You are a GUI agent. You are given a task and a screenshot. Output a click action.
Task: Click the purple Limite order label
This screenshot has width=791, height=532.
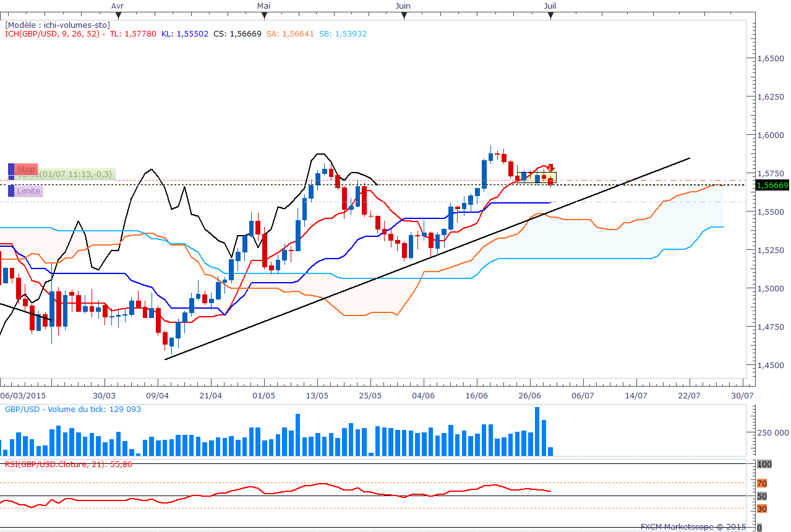tap(29, 191)
